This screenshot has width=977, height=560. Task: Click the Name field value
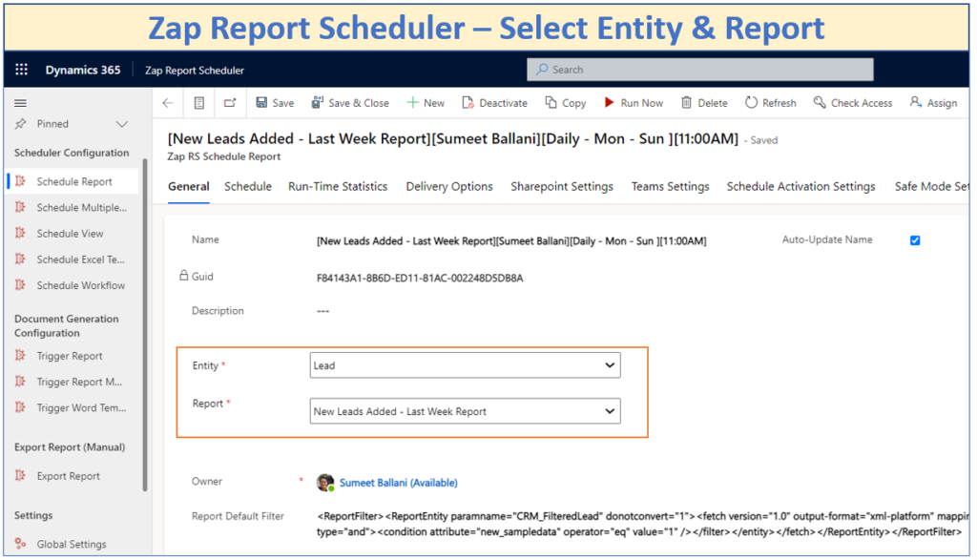click(x=511, y=241)
